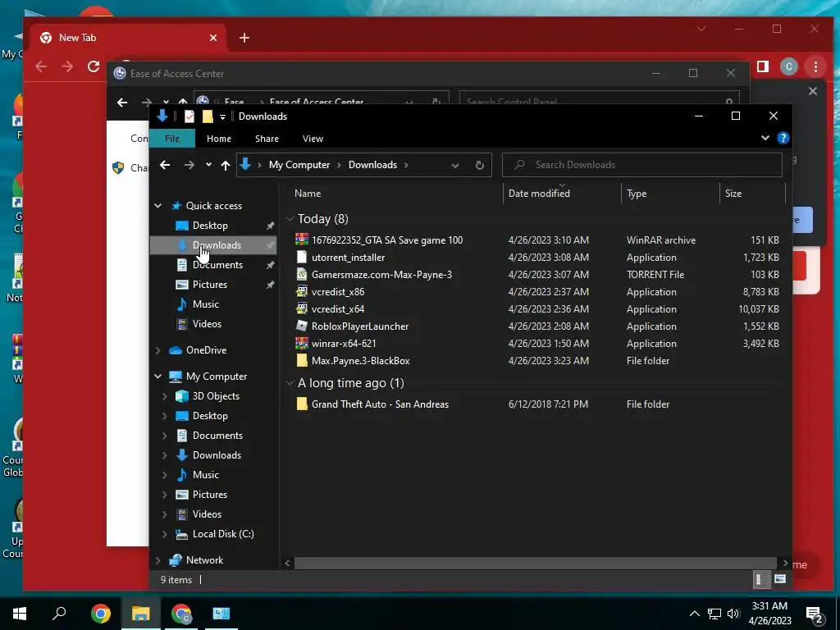
Task: Switch to large icons view in status bar
Action: click(x=780, y=579)
